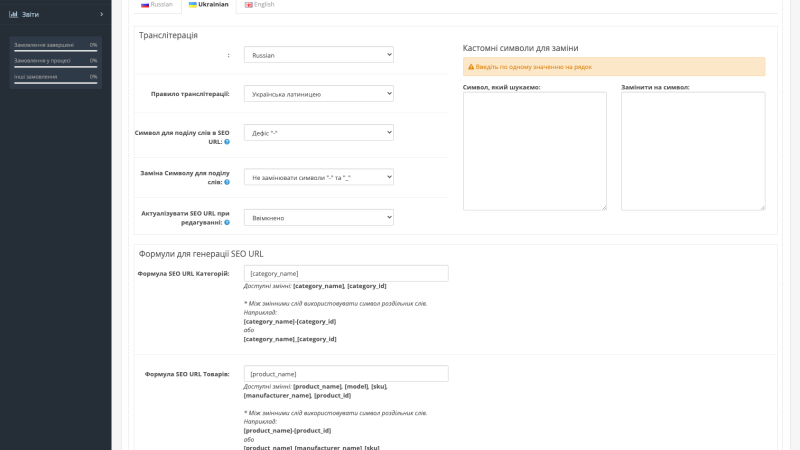Open the Актуалізувати SEO URL dropdown
Screen dimensions: 800x450
coord(318,217)
